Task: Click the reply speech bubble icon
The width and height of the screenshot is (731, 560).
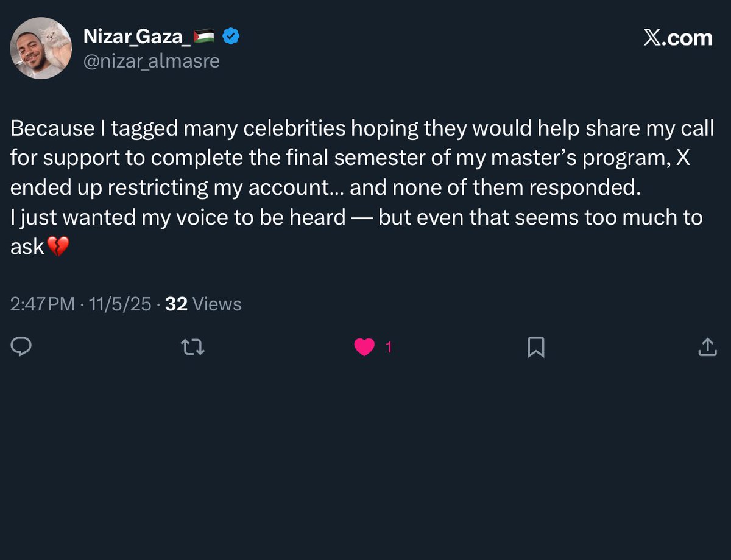Action: (x=21, y=347)
